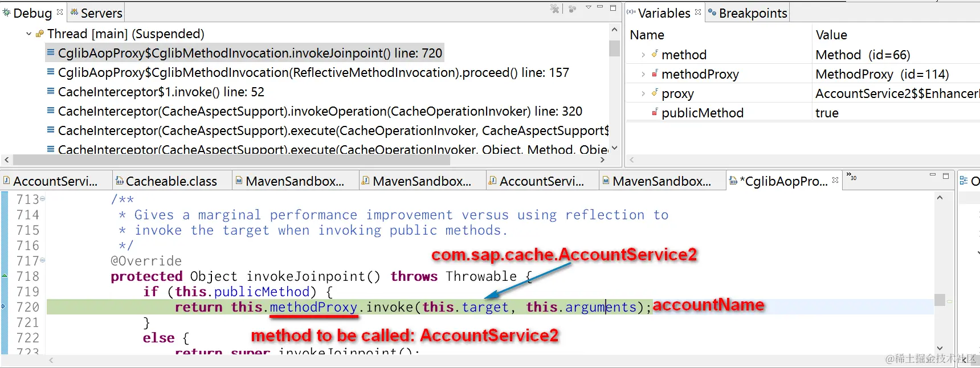Open the Cacheable.class editor tab
The height and width of the screenshot is (368, 980).
[171, 182]
